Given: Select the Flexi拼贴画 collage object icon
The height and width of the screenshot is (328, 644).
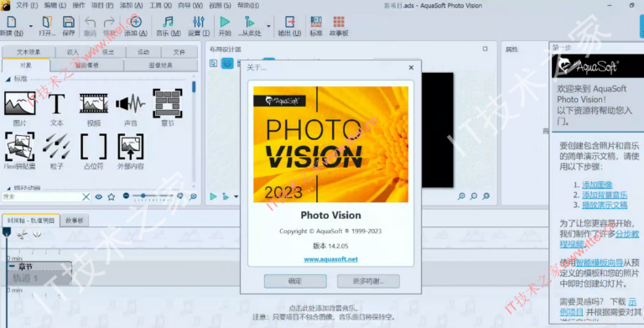Looking at the screenshot, I should (20, 147).
